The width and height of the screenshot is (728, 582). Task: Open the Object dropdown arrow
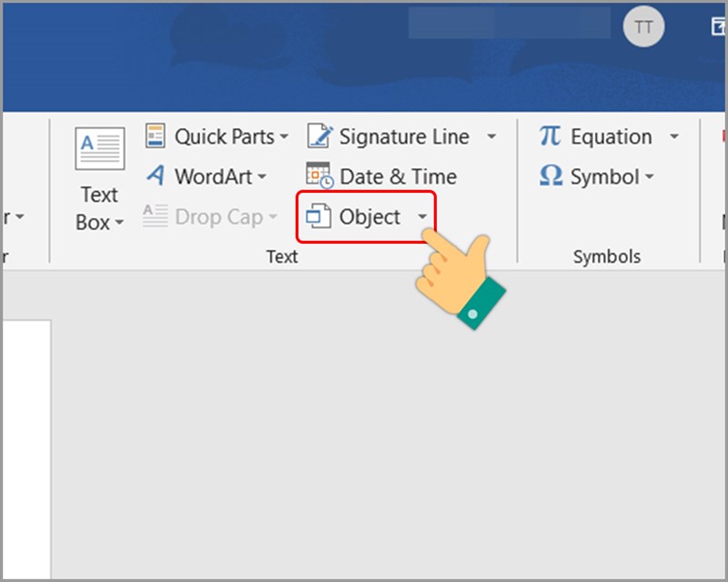422,217
